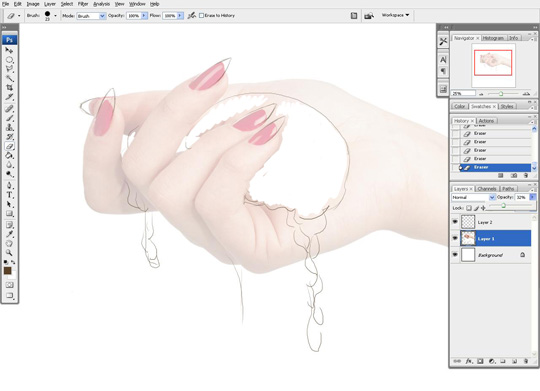Select the Layer 2 thumbnail

[468, 222]
